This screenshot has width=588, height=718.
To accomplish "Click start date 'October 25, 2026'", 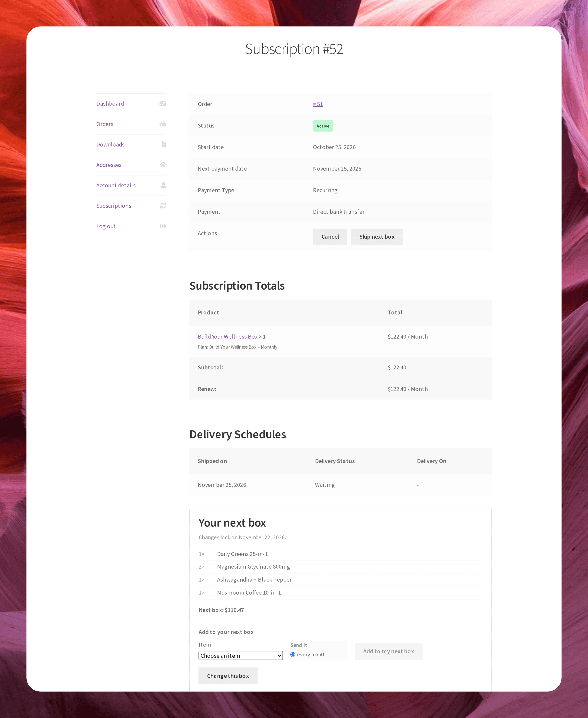I will coord(334,147).
